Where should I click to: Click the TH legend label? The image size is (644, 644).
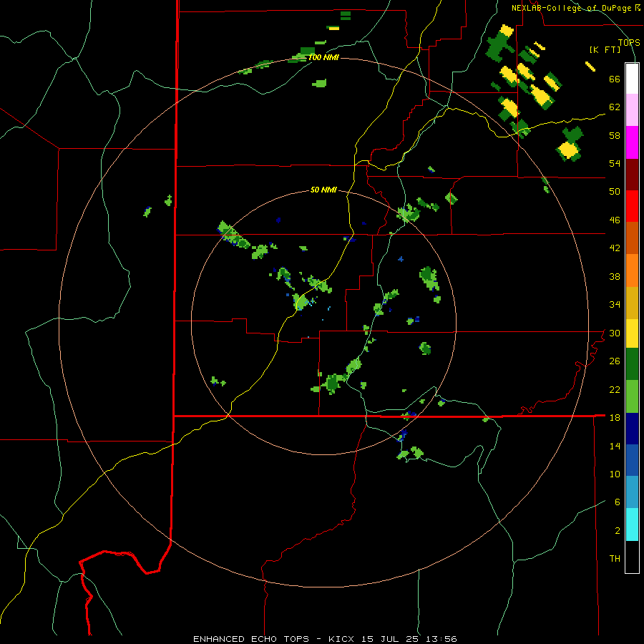tap(615, 559)
